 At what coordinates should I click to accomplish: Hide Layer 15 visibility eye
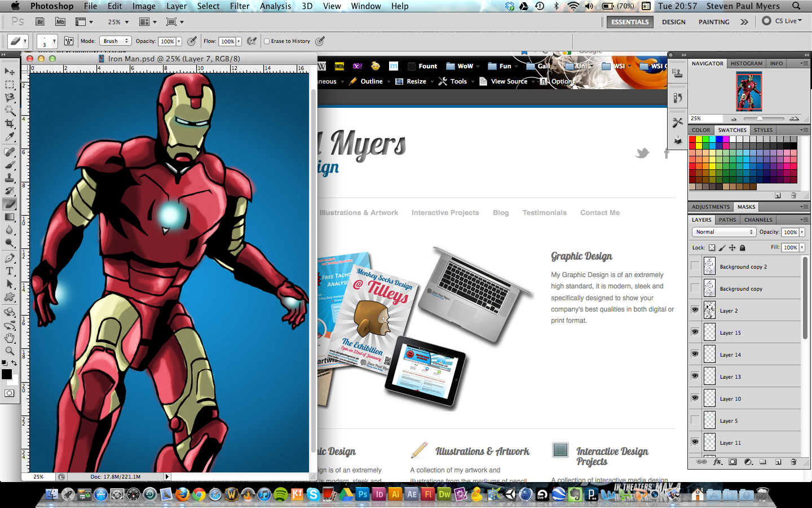click(695, 332)
